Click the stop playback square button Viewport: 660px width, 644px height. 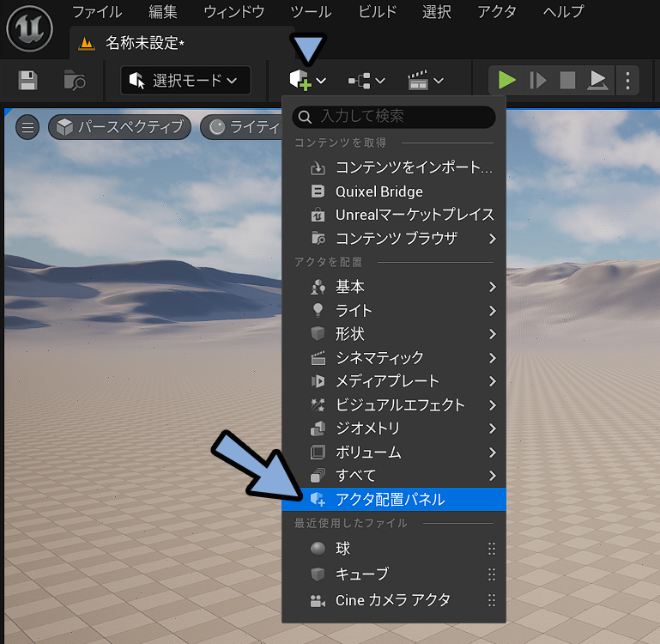567,80
